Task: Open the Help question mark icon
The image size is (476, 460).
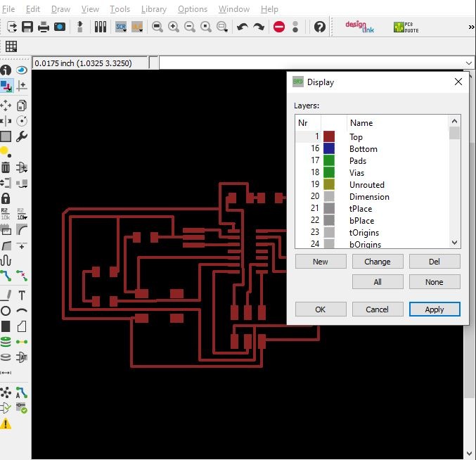Action: coord(320,27)
